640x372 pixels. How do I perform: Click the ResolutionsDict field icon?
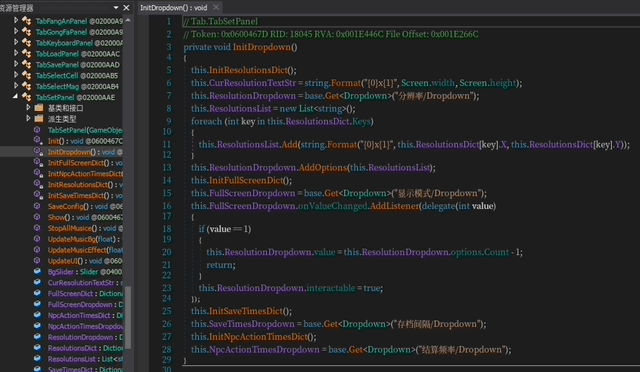[38, 347]
